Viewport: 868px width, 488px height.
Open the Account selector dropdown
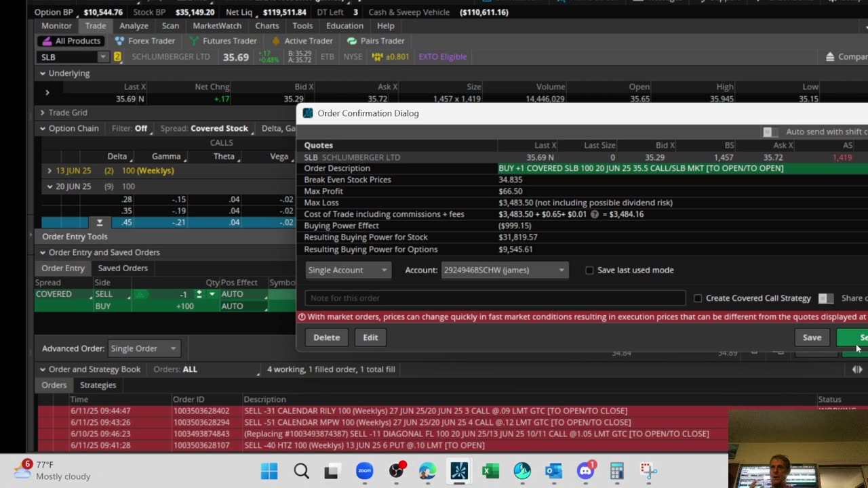504,270
